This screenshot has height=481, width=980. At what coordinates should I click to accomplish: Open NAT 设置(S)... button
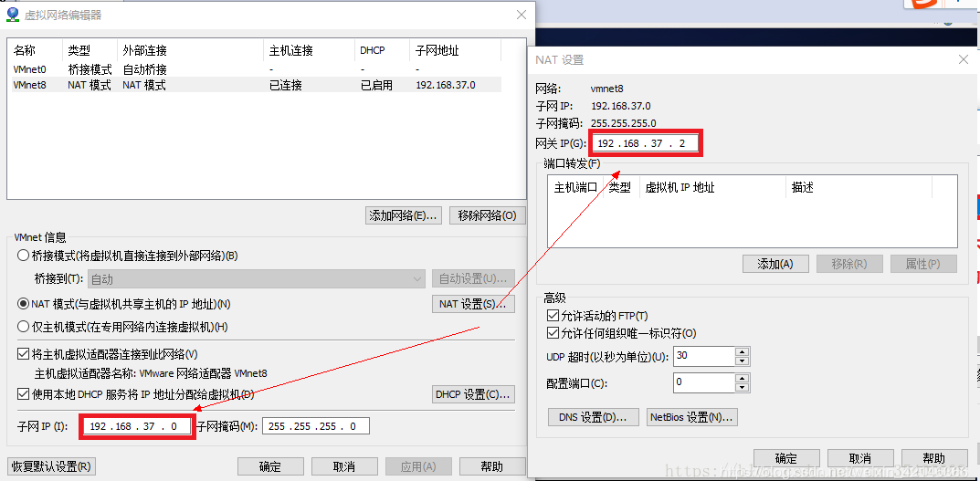pyautogui.click(x=473, y=304)
